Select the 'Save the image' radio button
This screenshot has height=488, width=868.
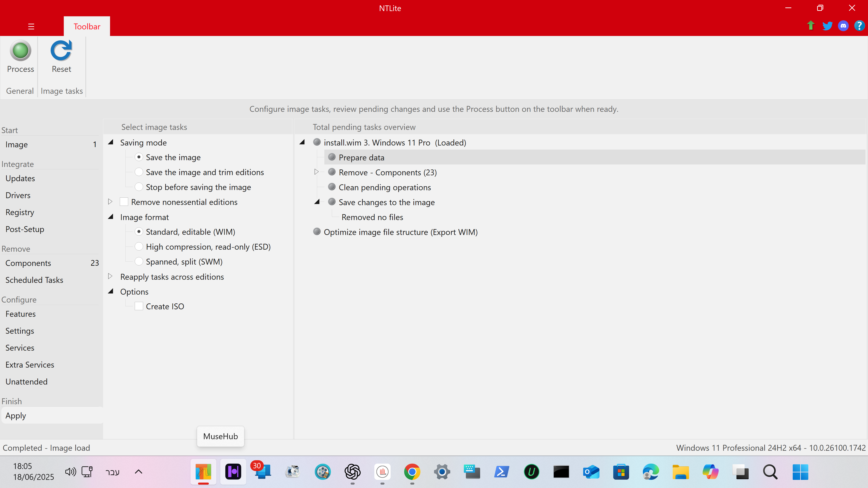[x=139, y=157]
